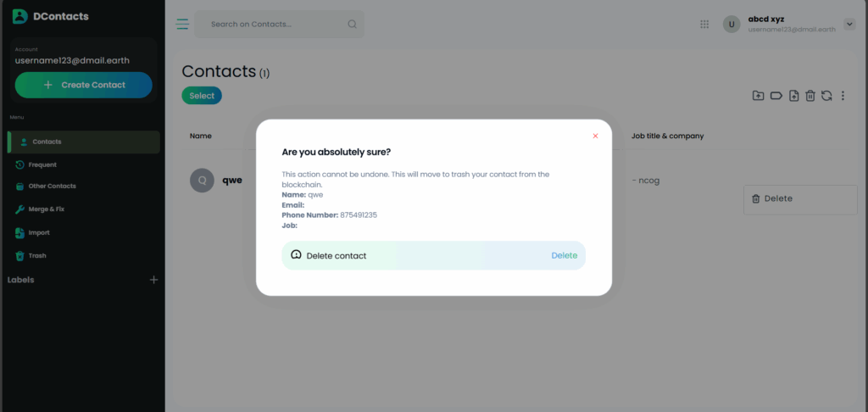
Task: Click the folder upload toolbar icon
Action: click(x=759, y=96)
